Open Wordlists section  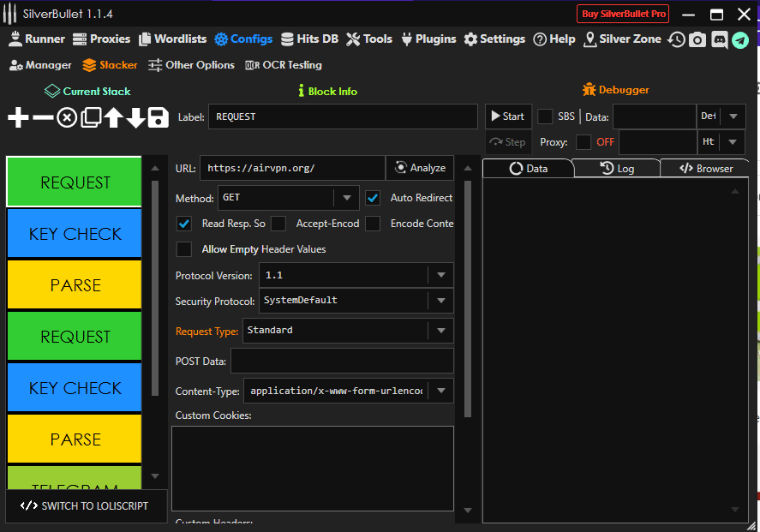(172, 39)
